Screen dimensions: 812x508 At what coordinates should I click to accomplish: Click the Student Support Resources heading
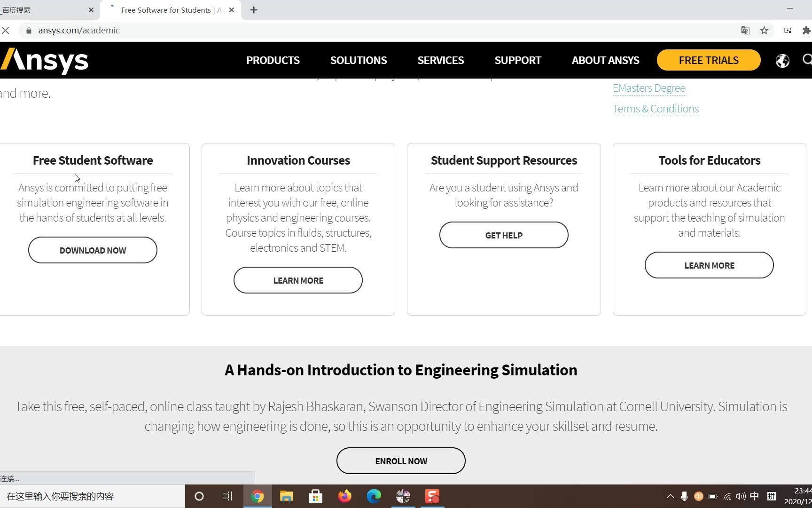[504, 160]
